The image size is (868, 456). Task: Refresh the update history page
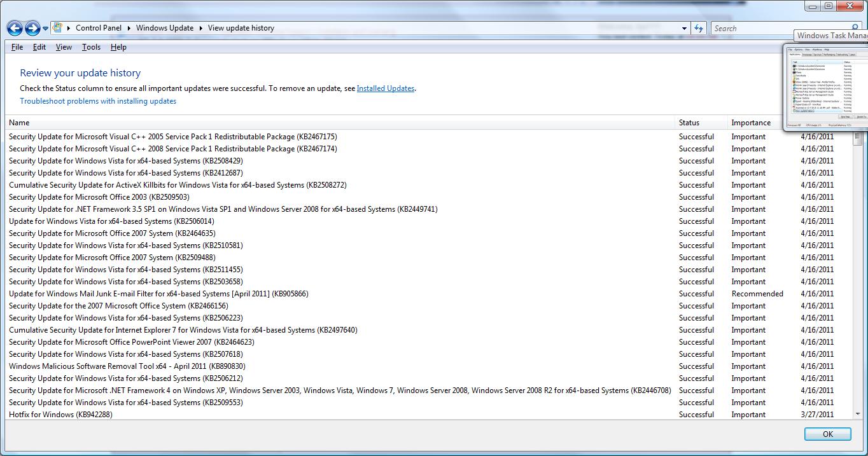point(699,28)
